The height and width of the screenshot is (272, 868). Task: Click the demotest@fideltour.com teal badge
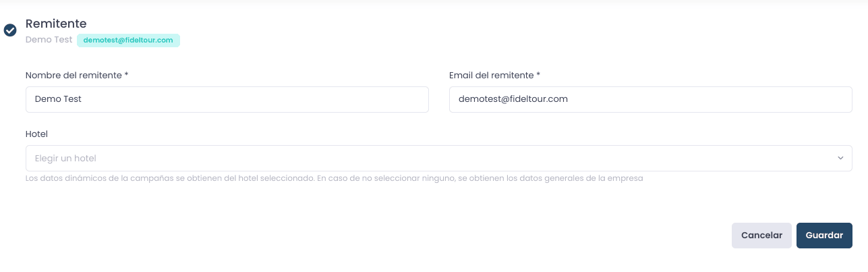(128, 40)
